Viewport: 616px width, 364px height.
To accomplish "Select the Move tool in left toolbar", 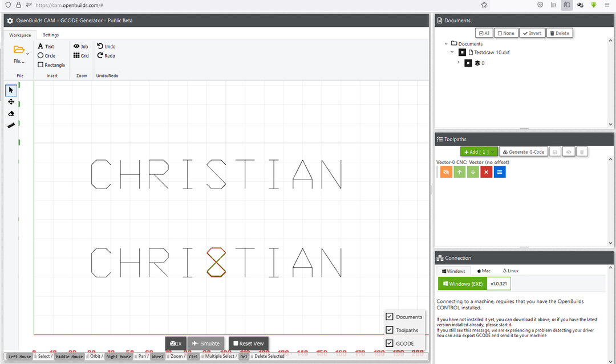I will point(11,102).
